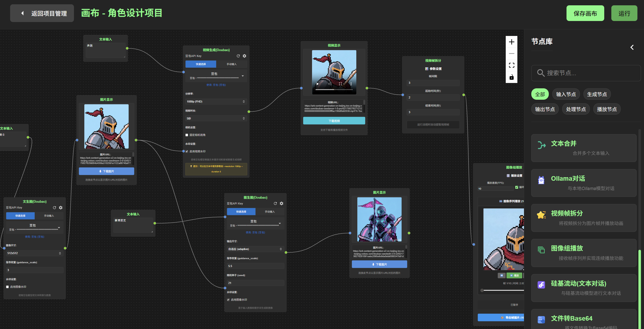644x329 pixels.
Task: Open the 图像尺寸 512x512 dropdown
Action: [x=35, y=253]
